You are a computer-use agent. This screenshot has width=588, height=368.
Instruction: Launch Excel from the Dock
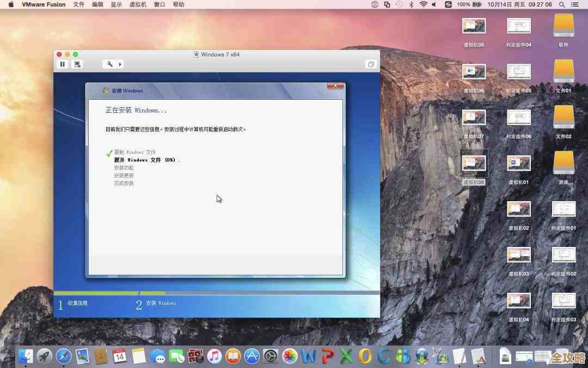click(x=346, y=357)
